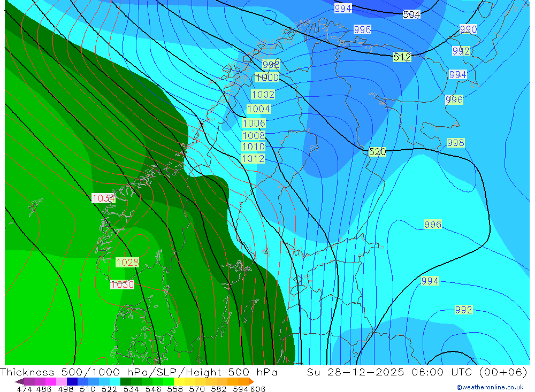Screen dimensions: 535x392
Task: Click the 594 legend value
Action: tap(241, 389)
